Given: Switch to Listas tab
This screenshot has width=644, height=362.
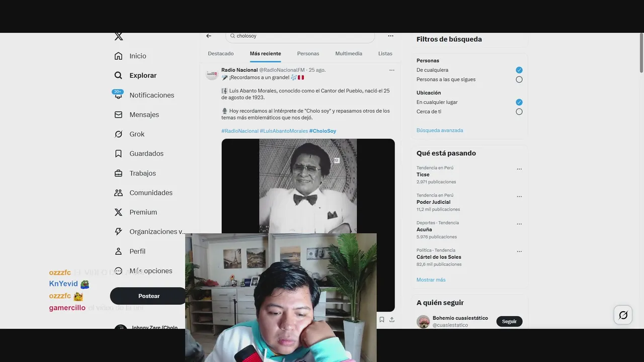Looking at the screenshot, I should [385, 53].
